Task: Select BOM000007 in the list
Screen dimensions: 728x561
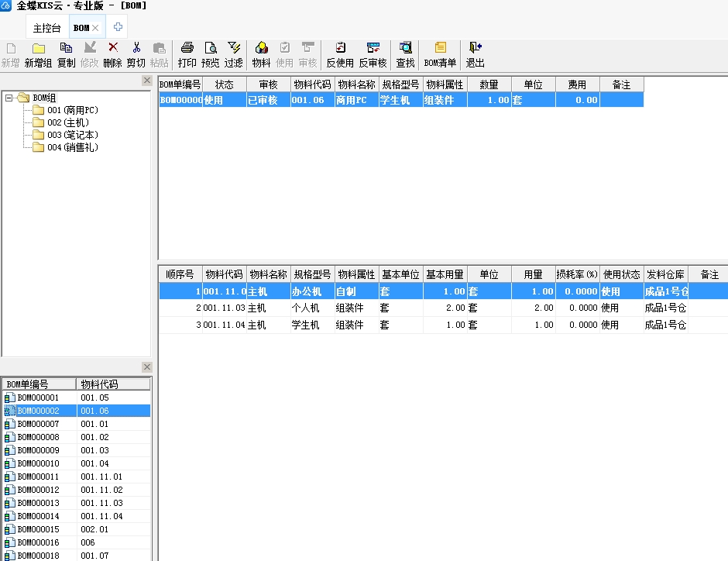Action: 77,424
